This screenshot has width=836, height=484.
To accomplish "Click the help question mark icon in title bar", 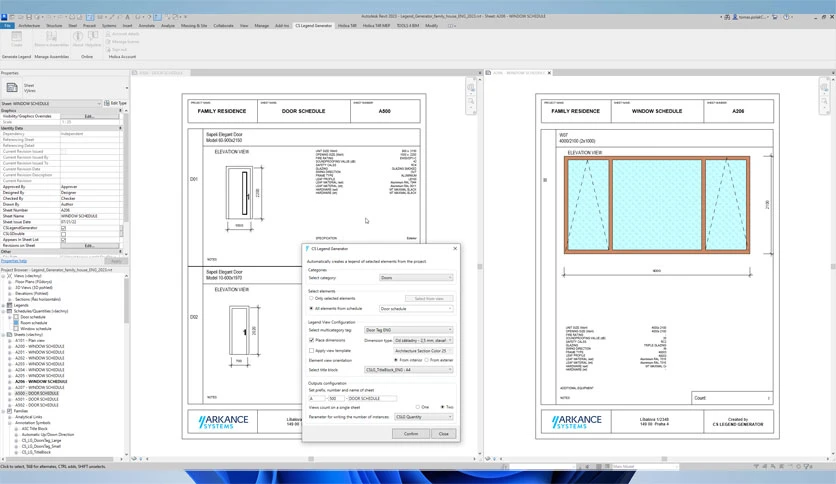I will [x=786, y=17].
